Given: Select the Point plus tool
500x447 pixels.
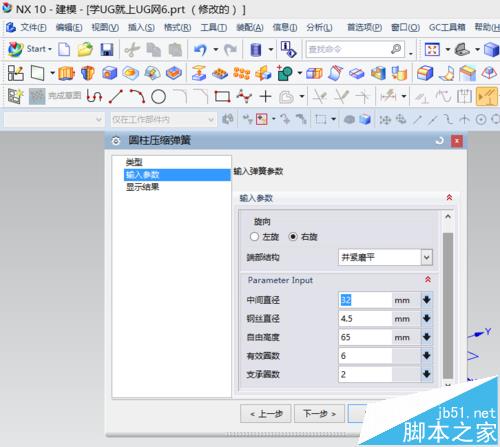Looking at the screenshot, I should (x=265, y=97).
